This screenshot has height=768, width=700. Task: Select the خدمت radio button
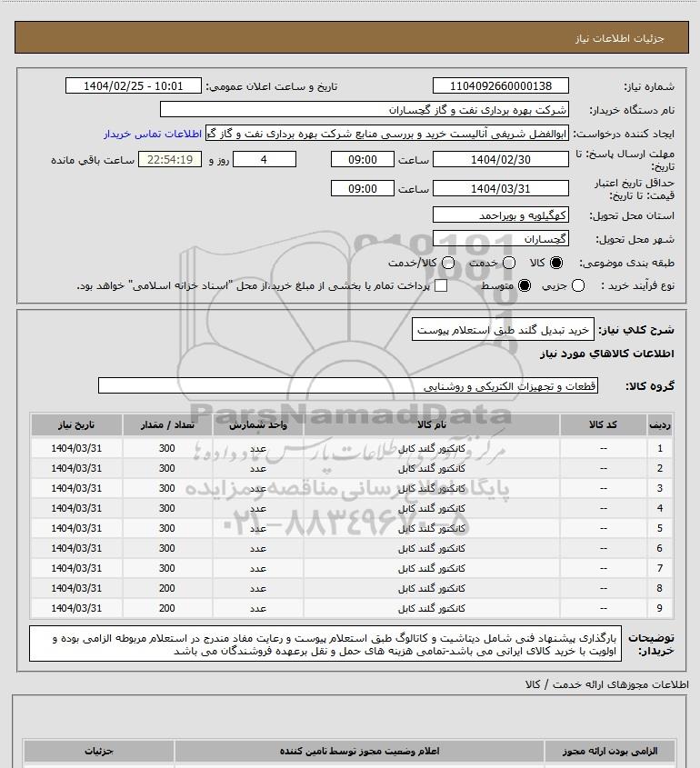[x=509, y=263]
